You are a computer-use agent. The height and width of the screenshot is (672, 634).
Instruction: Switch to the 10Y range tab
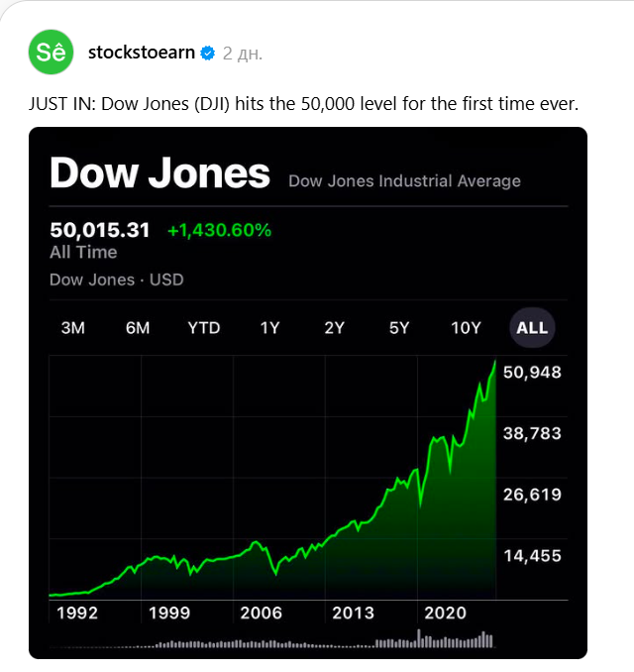pyautogui.click(x=466, y=328)
